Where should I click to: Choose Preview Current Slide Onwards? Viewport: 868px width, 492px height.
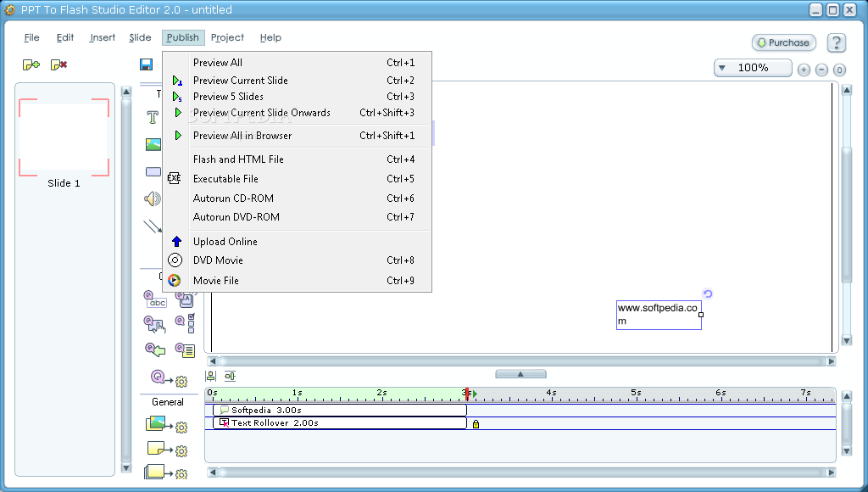[297, 113]
